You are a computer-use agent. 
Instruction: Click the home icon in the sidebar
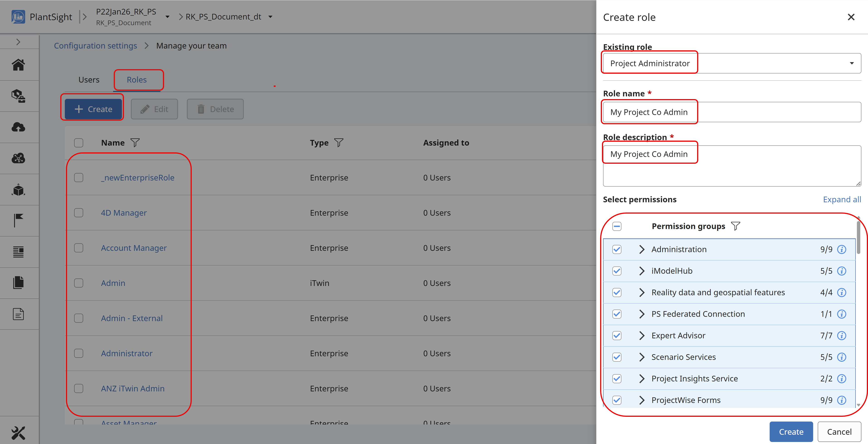19,65
